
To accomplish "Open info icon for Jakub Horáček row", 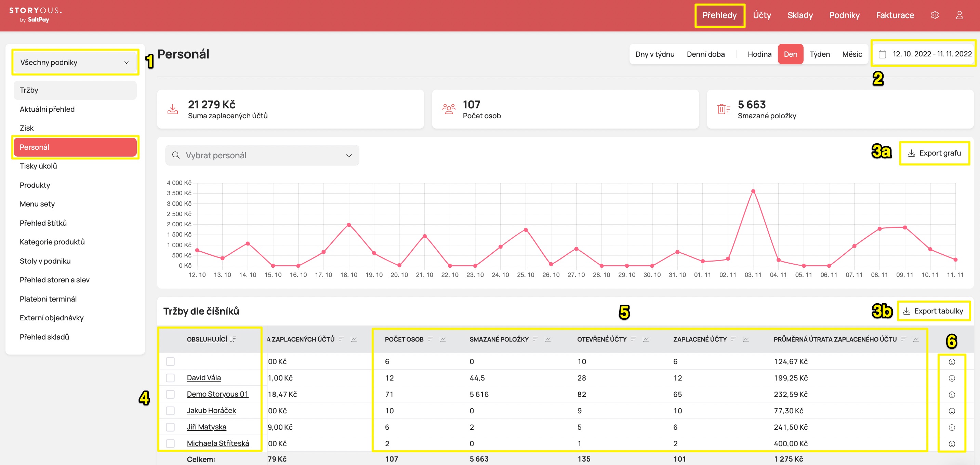I will pos(952,411).
